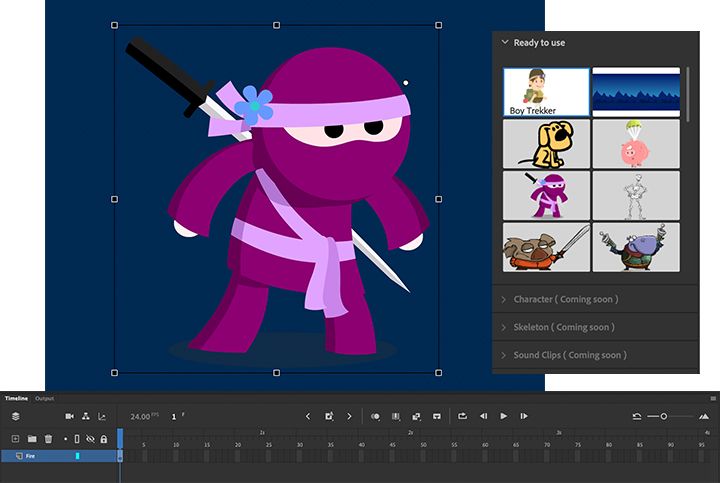Open the layer parenting view icon
Viewport: 720px width, 483px height.
(86, 416)
